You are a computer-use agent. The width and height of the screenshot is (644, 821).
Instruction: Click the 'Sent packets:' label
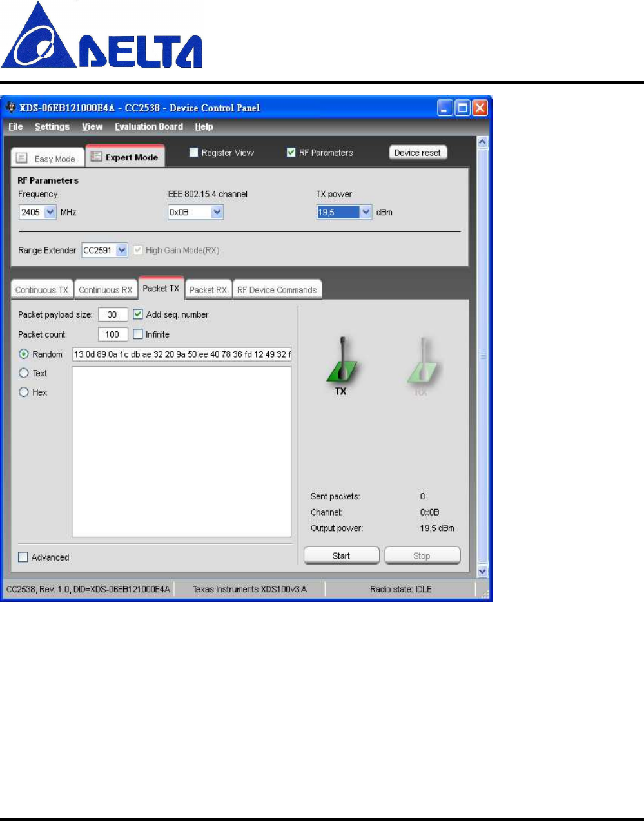pos(335,496)
